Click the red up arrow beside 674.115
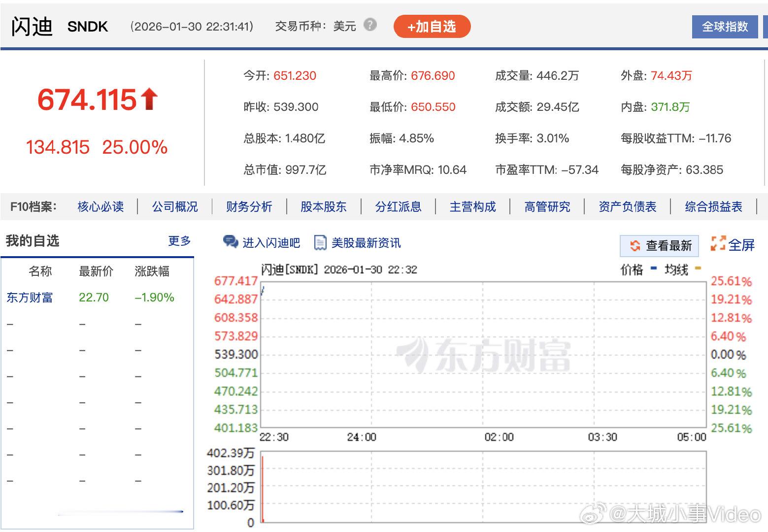Image resolution: width=768 pixels, height=532 pixels. 149,98
